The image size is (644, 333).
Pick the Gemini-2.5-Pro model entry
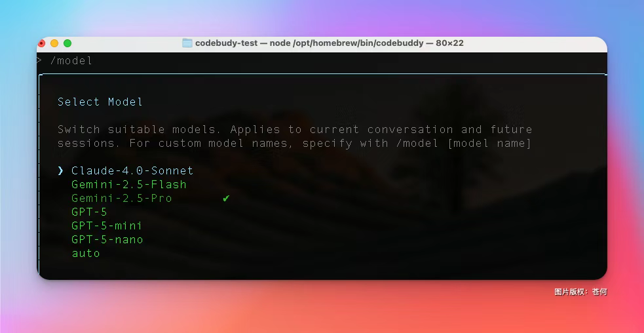point(121,198)
